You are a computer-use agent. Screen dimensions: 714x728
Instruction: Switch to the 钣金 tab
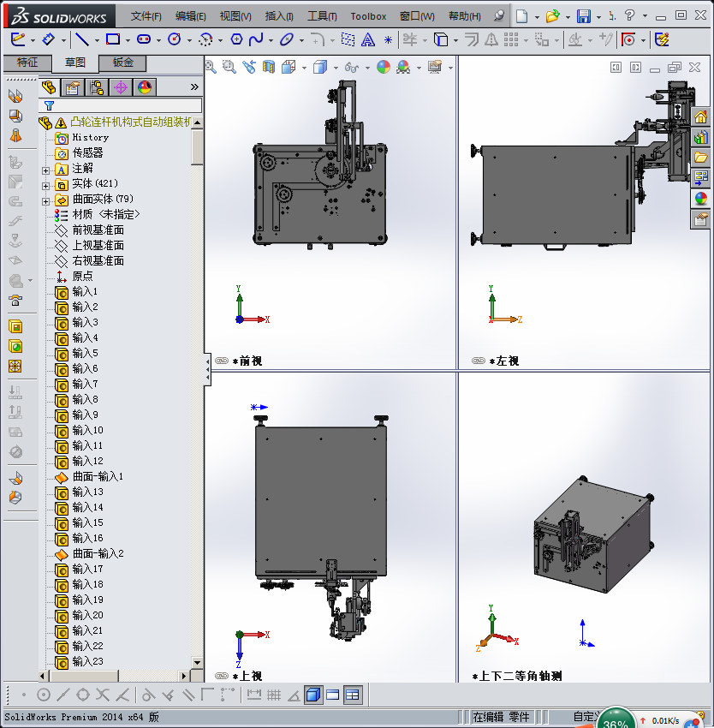tap(123, 63)
